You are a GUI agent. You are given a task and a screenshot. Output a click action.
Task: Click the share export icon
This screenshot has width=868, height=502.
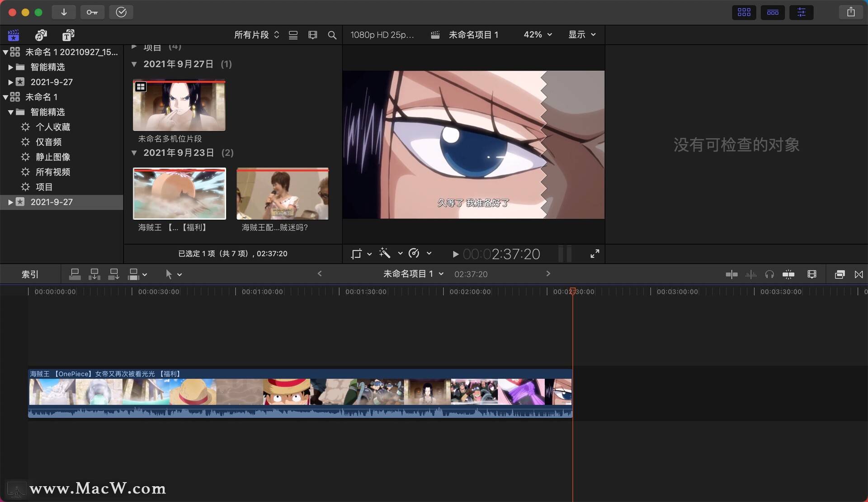[851, 12]
